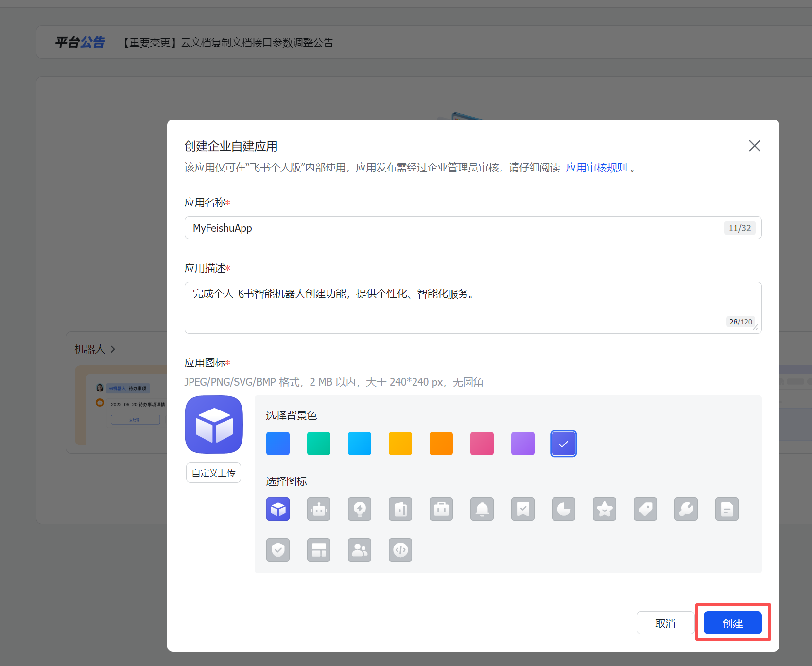The width and height of the screenshot is (812, 666).
Task: Select the bookmark app icon
Action: [x=523, y=509]
